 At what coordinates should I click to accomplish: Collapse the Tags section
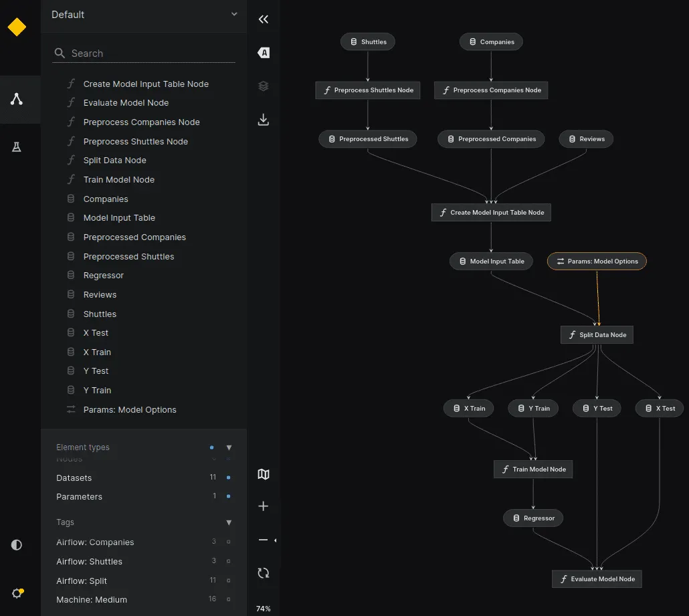click(229, 522)
